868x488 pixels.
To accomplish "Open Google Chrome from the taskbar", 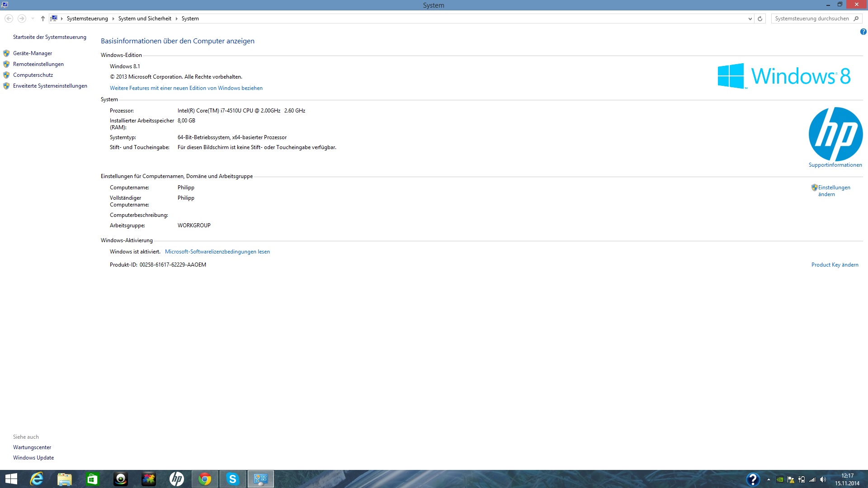I will click(x=205, y=479).
